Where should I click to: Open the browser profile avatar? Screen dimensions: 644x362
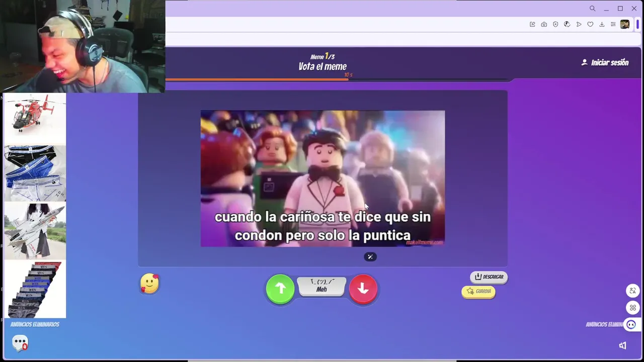pos(625,24)
